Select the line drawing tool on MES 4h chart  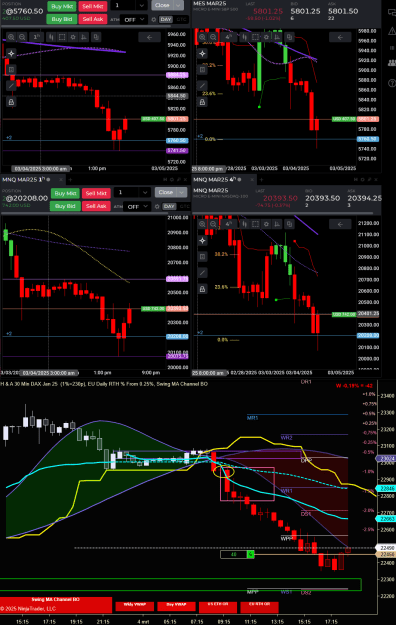tap(203, 86)
